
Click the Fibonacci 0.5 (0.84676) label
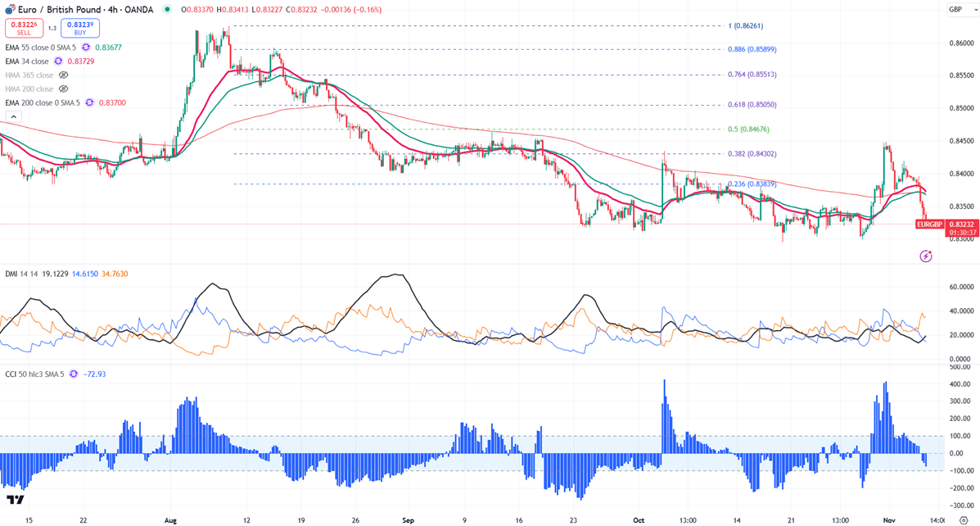point(748,129)
